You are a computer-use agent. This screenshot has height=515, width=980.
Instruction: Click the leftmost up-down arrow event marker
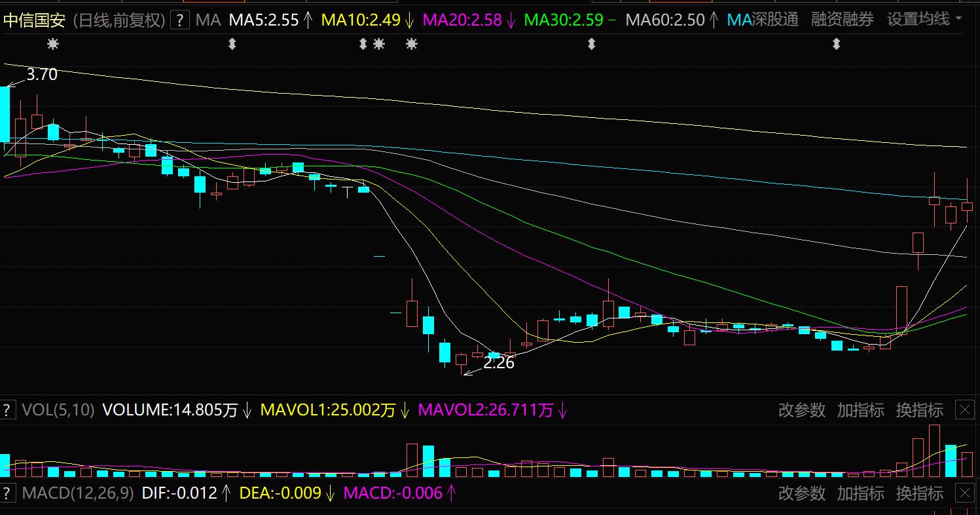pos(232,44)
